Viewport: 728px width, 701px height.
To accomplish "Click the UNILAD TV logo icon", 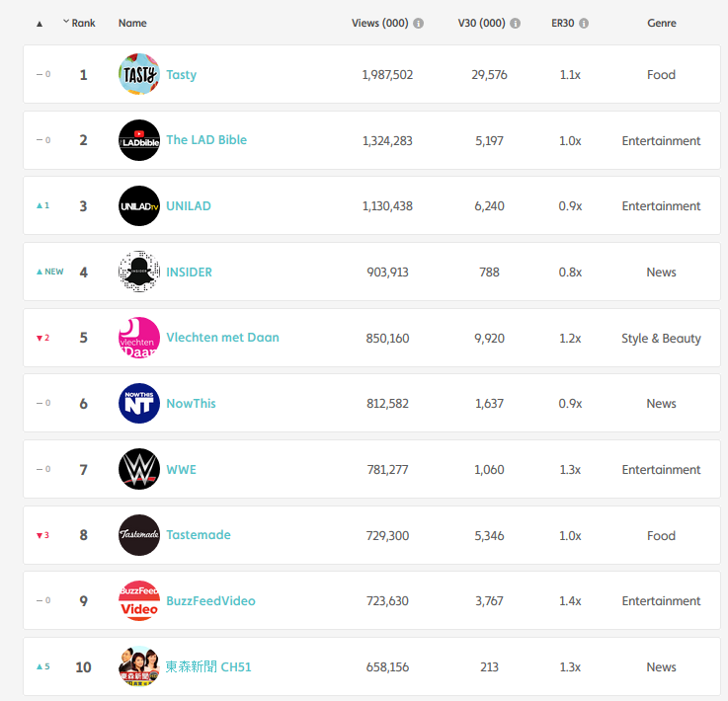I will [x=139, y=206].
